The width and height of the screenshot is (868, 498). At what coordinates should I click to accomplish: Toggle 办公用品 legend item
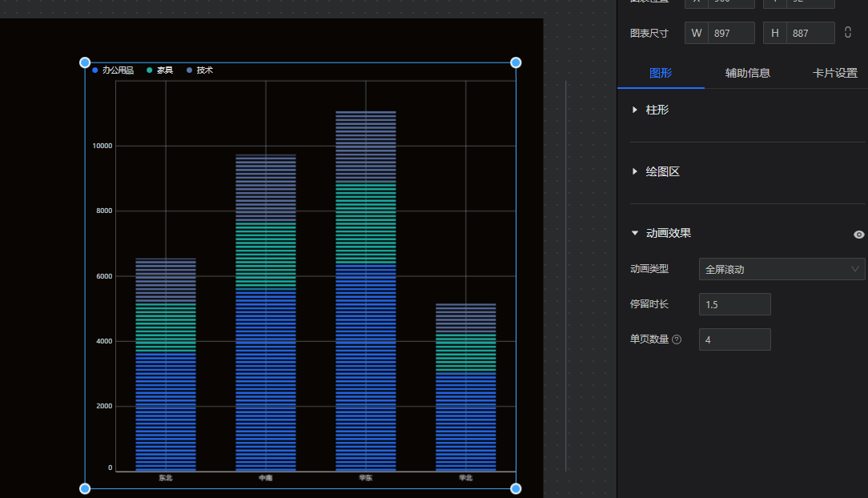113,70
